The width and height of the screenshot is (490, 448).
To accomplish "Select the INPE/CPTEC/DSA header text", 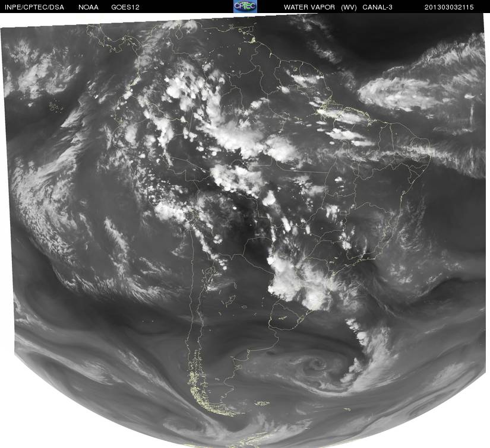I will 34,7.
